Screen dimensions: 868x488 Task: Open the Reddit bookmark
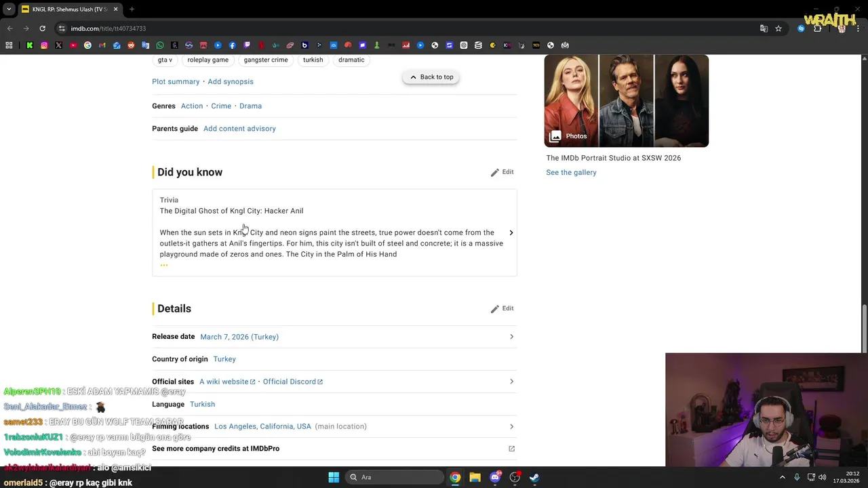click(x=131, y=45)
